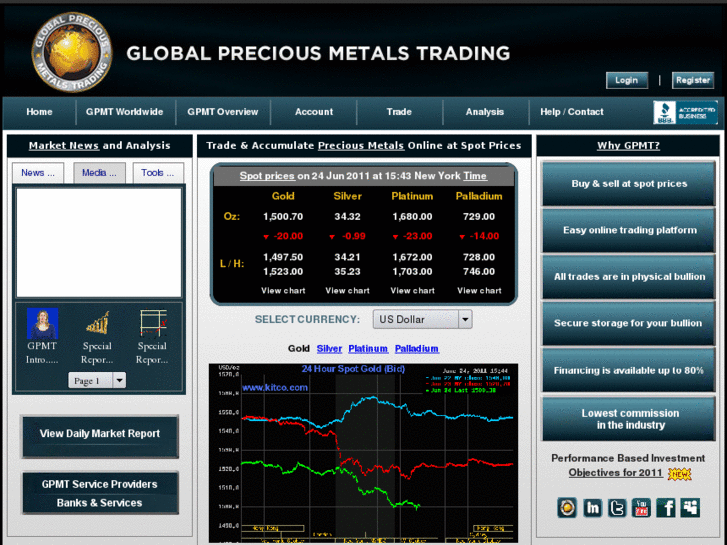Switch chart to Platinum link
The height and width of the screenshot is (545, 727).
(x=368, y=349)
